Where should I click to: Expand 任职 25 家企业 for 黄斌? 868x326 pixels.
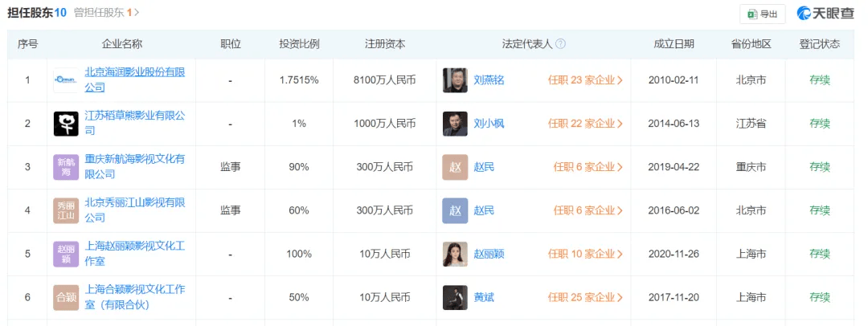point(586,297)
